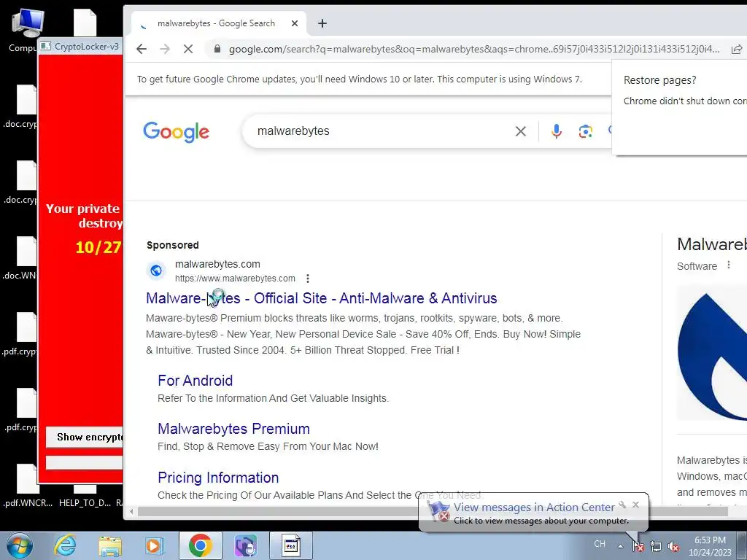Clear the Google search box text
This screenshot has width=747, height=560.
click(x=521, y=131)
